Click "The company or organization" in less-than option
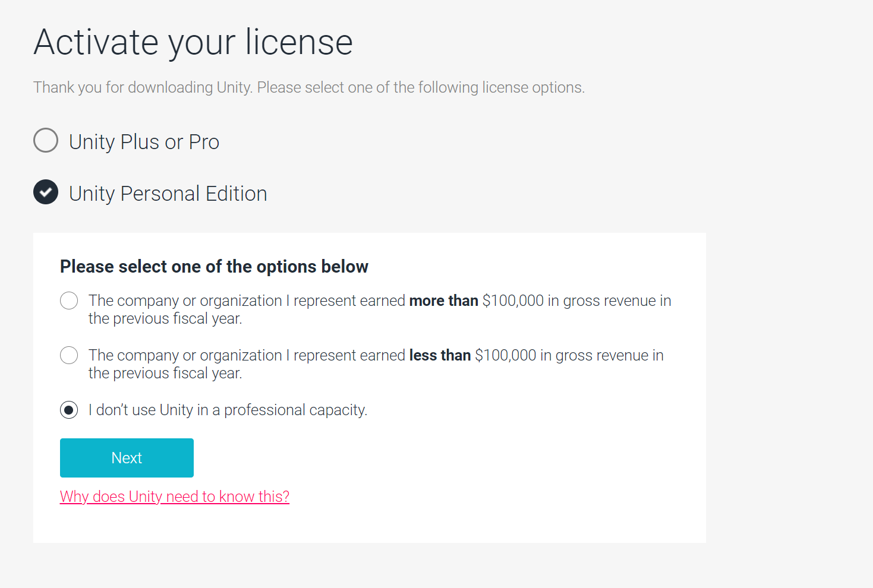The image size is (873, 588). click(x=185, y=355)
